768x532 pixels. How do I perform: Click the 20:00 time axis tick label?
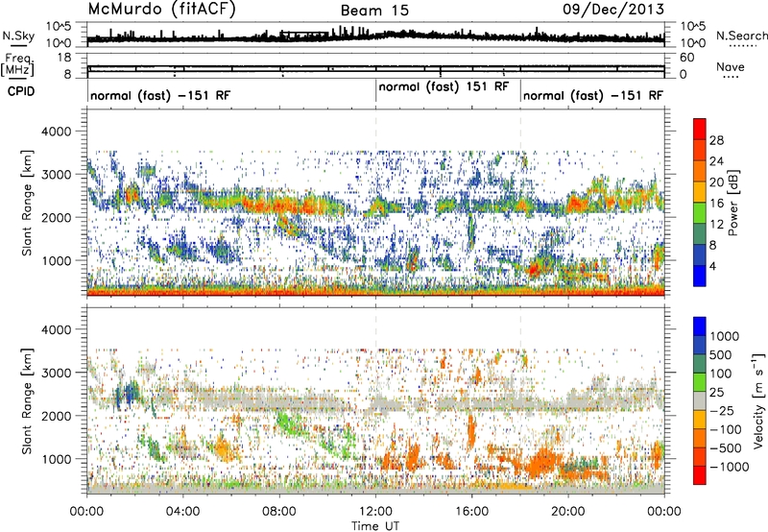pyautogui.click(x=567, y=512)
